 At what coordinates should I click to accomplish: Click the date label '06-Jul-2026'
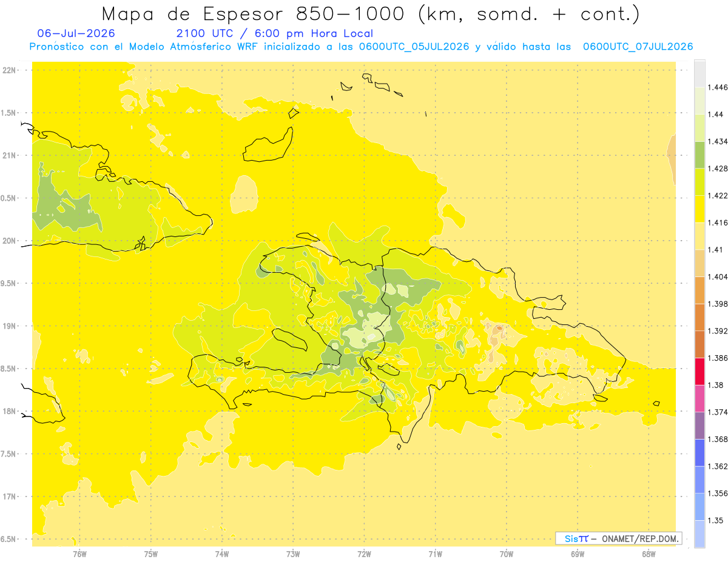76,33
